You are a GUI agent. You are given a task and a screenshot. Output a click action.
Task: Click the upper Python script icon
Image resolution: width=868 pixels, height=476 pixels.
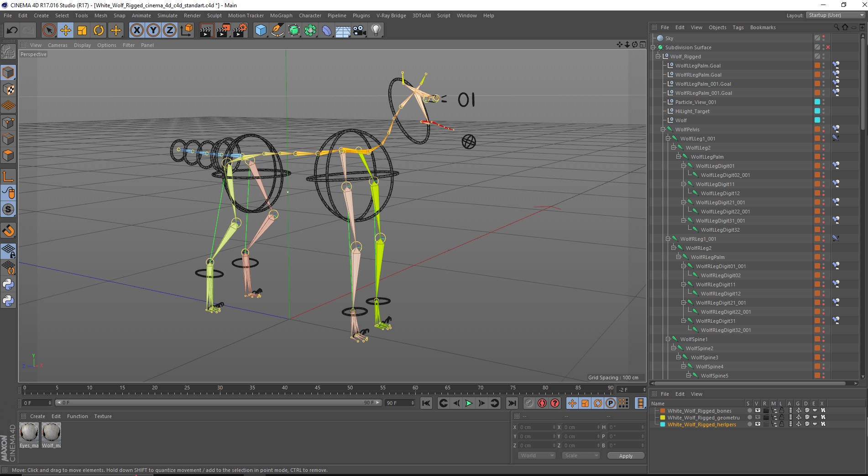[8, 285]
